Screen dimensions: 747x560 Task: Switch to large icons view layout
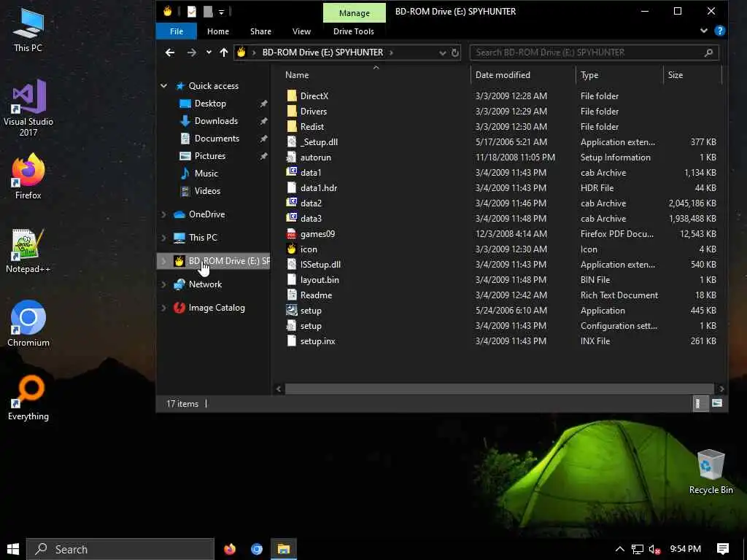point(717,404)
